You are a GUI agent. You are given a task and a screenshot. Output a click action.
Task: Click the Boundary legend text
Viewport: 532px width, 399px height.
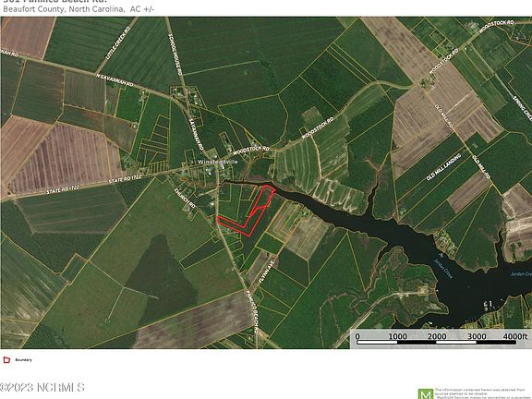click(x=23, y=359)
